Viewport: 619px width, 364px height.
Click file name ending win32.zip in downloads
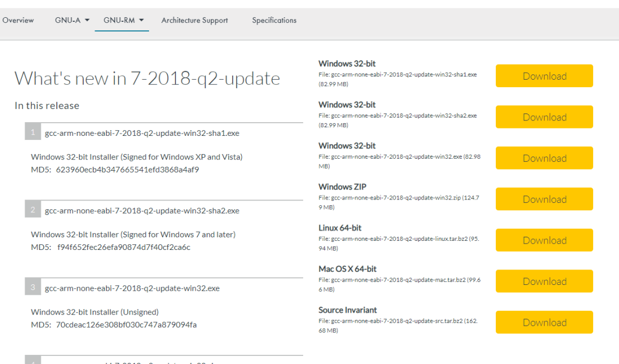tap(399, 202)
